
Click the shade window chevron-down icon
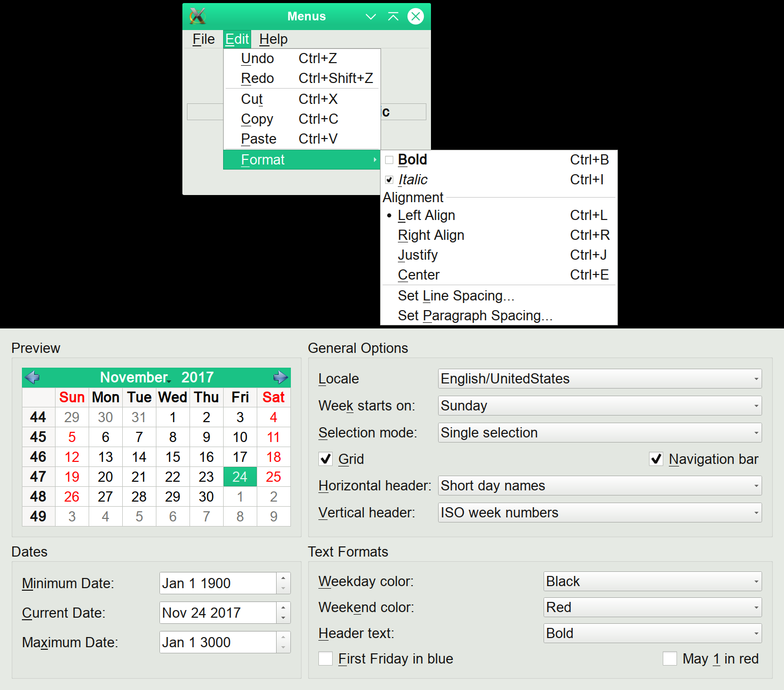coord(371,17)
